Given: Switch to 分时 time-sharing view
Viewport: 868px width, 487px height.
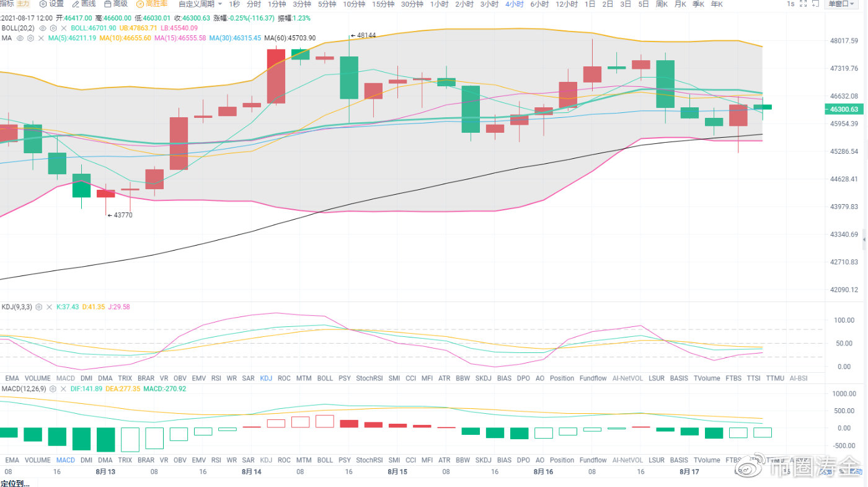Looking at the screenshot, I should pos(254,4).
